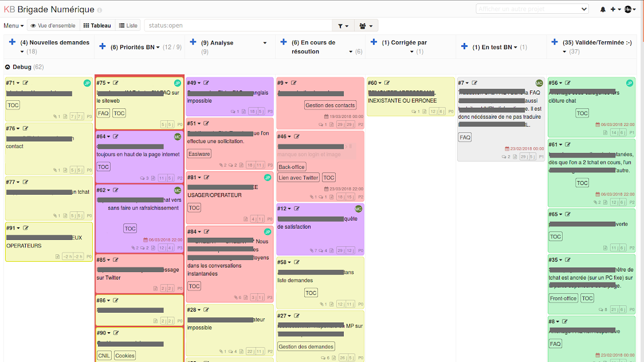Viewport: 644px width, 362px height.
Task: Click the Front-office tag on task #35
Action: pyautogui.click(x=563, y=298)
